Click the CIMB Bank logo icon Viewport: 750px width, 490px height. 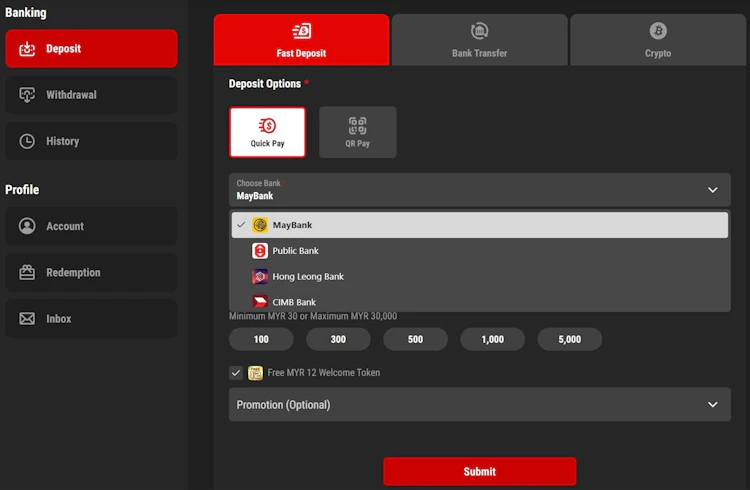click(260, 301)
